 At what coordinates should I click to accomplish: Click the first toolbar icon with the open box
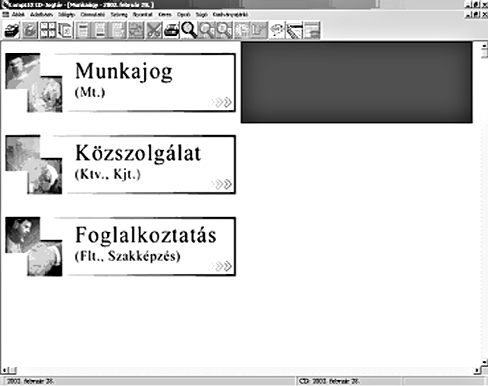12,30
